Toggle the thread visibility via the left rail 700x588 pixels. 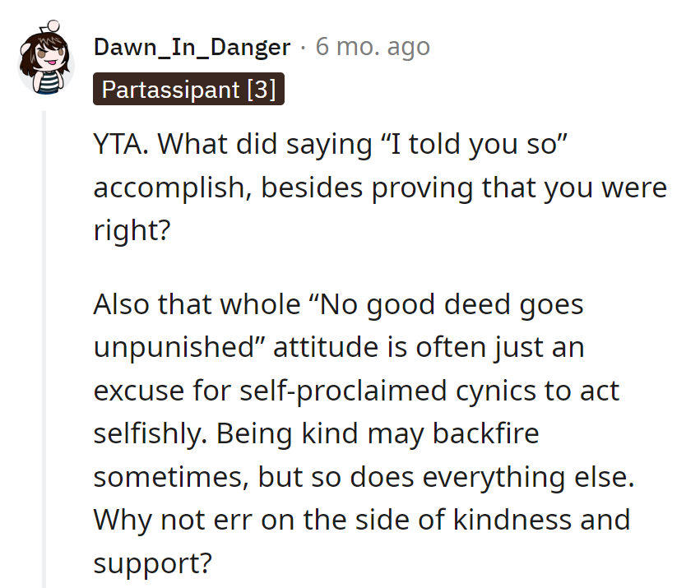(x=45, y=329)
